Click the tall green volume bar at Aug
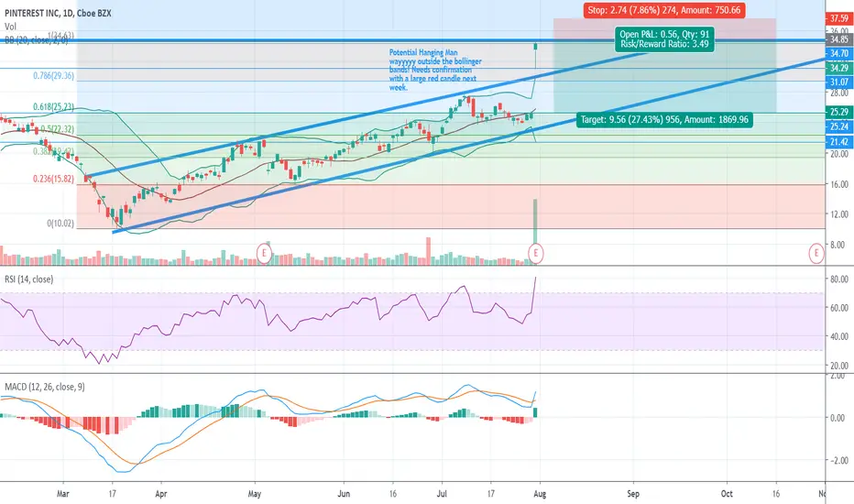The width and height of the screenshot is (854, 504). click(x=535, y=221)
